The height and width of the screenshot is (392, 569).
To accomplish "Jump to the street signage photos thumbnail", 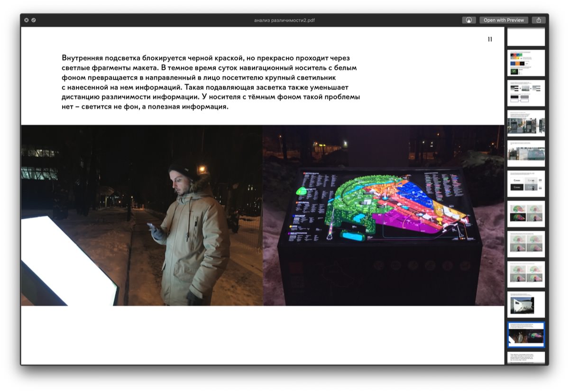I will click(526, 123).
